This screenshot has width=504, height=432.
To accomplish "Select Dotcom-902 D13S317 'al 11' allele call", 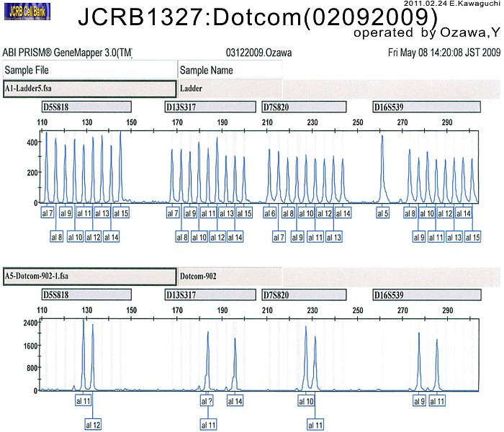I will (x=208, y=425).
